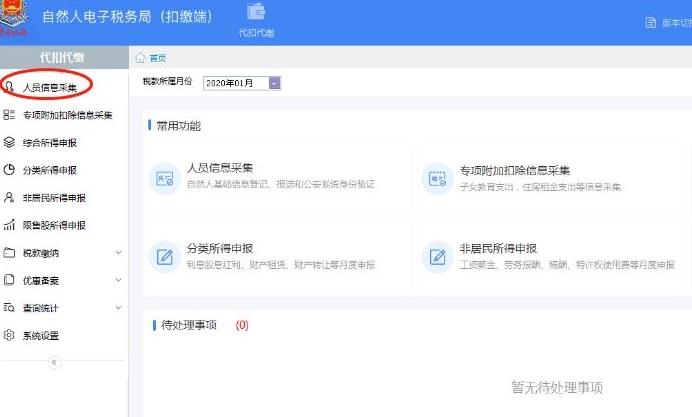The height and width of the screenshot is (417, 692).
Task: Collapse the sidebar with double-arrow button
Action: coord(54,362)
